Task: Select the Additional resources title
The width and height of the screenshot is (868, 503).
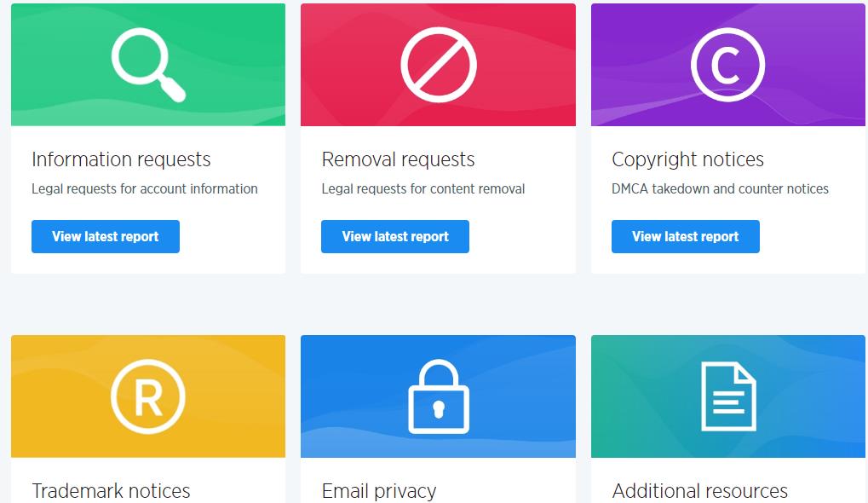Action: pos(699,491)
